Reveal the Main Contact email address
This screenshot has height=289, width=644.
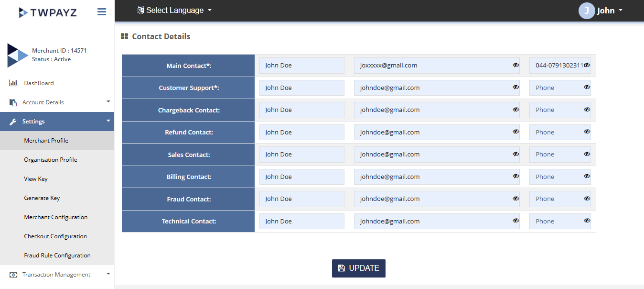pyautogui.click(x=516, y=65)
